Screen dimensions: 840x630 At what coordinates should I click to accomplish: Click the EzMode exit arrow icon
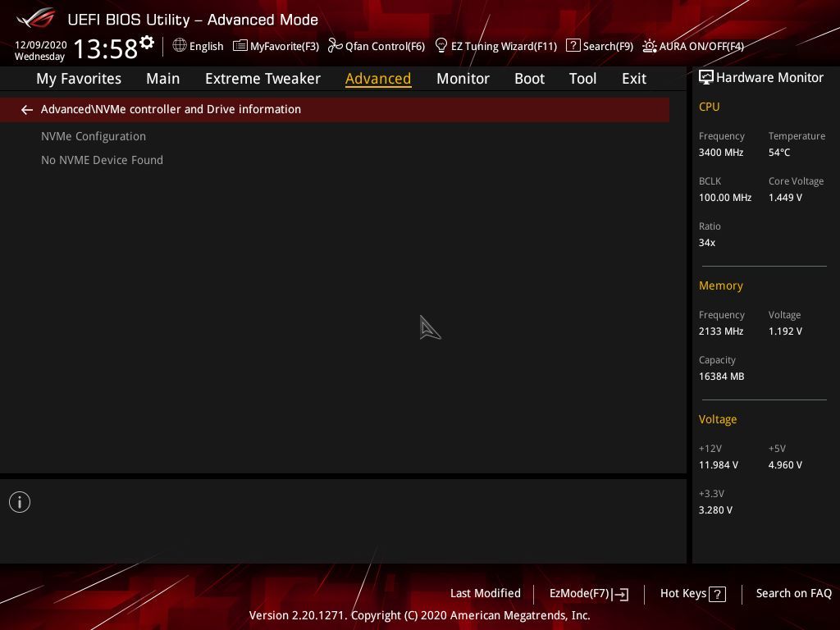[x=620, y=594]
